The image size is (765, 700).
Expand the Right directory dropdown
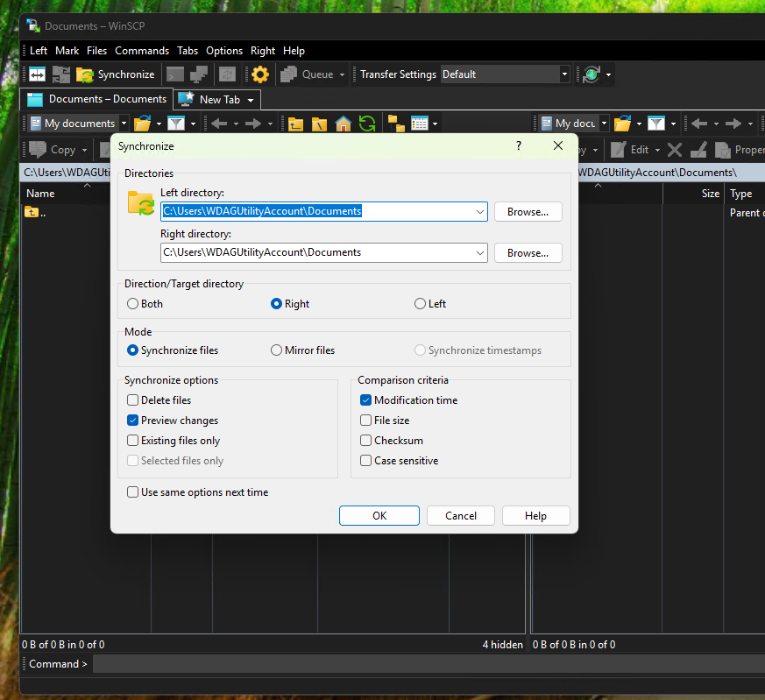479,252
